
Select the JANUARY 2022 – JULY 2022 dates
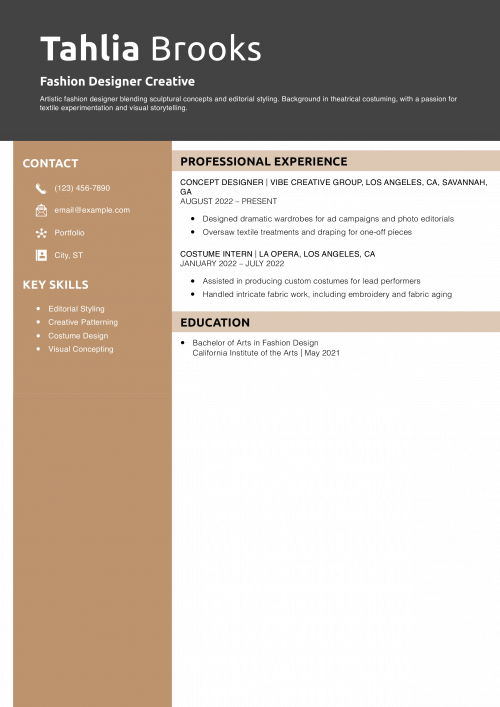(x=232, y=263)
